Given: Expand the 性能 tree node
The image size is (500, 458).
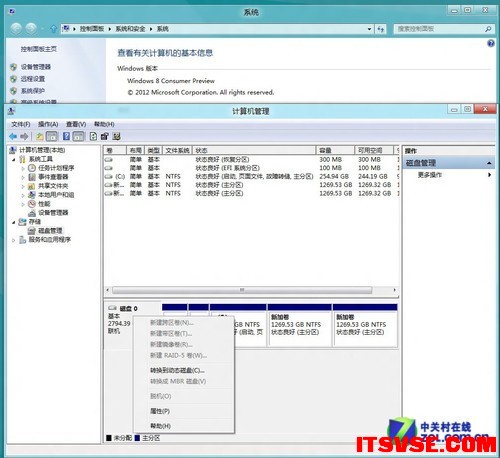Looking at the screenshot, I should (23, 204).
